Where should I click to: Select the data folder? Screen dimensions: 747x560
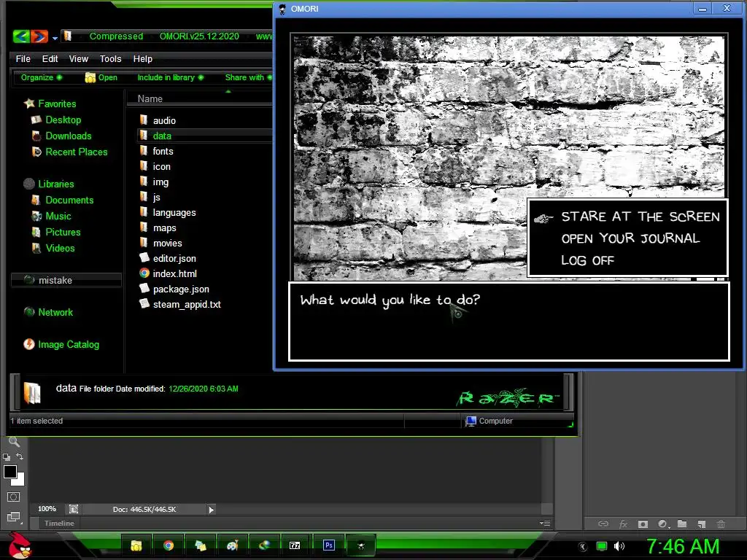(x=205, y=136)
